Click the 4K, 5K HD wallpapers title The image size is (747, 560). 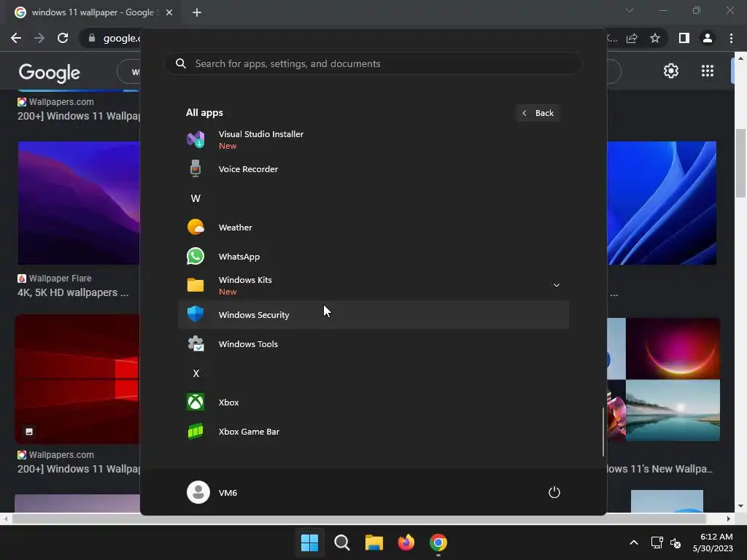click(73, 292)
